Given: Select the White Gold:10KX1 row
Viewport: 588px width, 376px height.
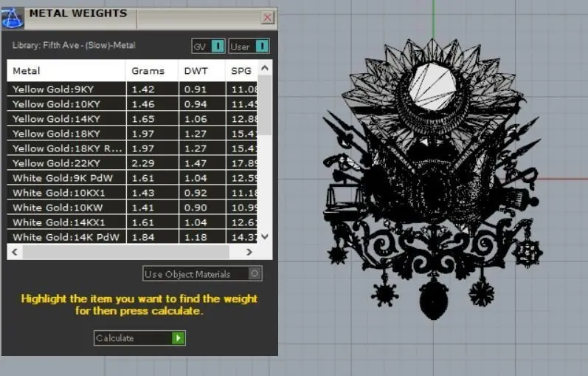Looking at the screenshot, I should (x=132, y=193).
